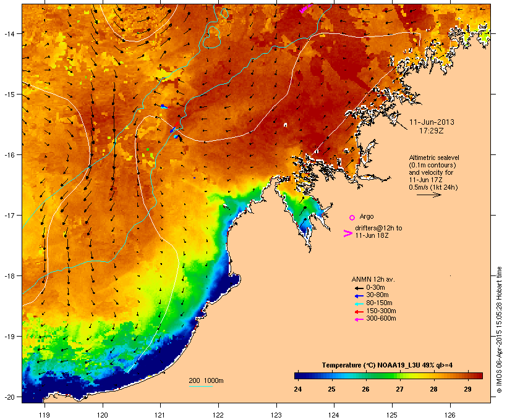Click the red 150-300m legend arrow
507x420 pixels.
tap(359, 312)
